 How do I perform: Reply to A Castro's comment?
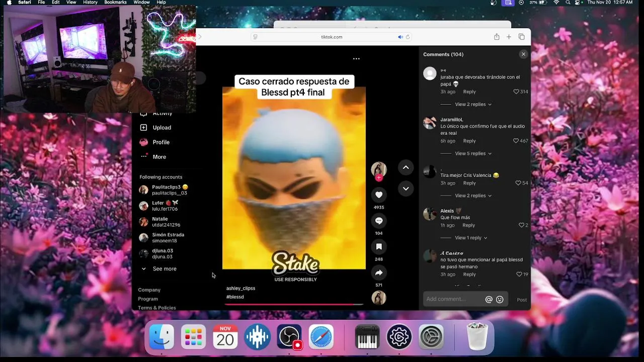[469, 275]
